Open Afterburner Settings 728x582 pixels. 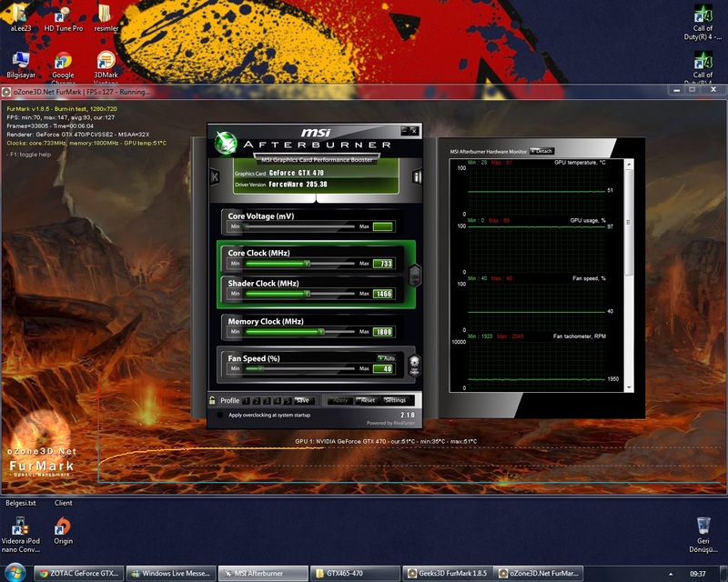pyautogui.click(x=395, y=400)
